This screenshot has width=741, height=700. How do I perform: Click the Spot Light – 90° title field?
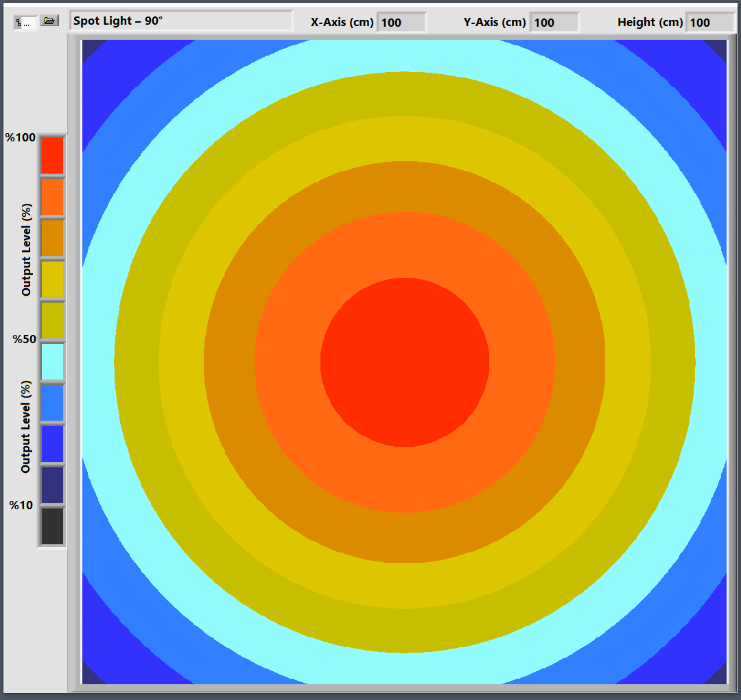click(181, 21)
